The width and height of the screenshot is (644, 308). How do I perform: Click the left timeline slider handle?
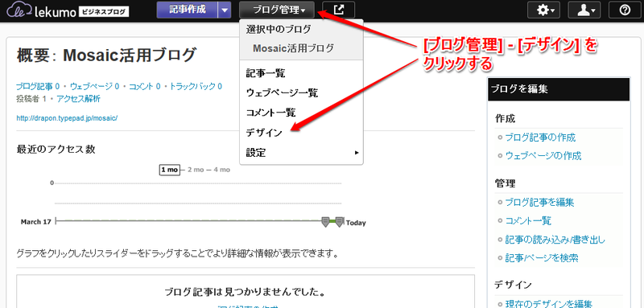(325, 222)
